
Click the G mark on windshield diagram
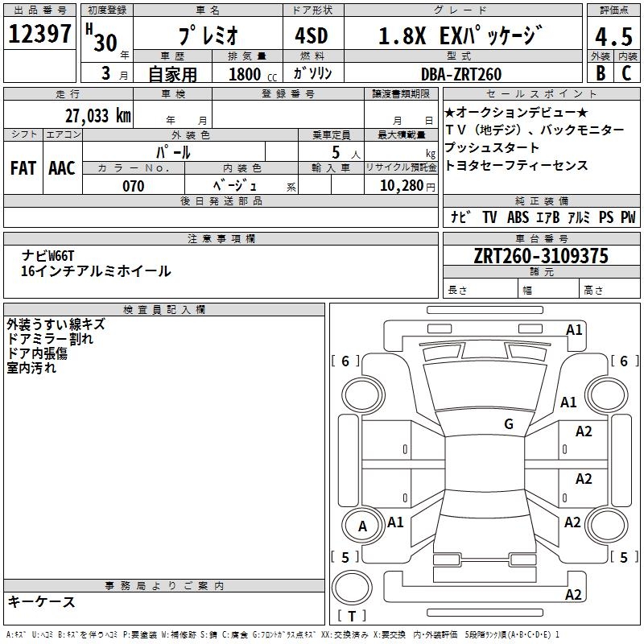pos(509,424)
